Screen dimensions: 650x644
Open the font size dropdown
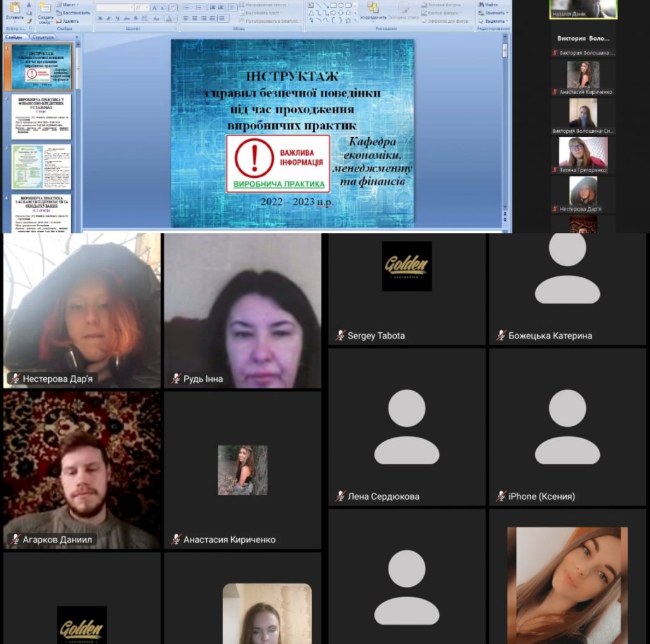(x=148, y=8)
